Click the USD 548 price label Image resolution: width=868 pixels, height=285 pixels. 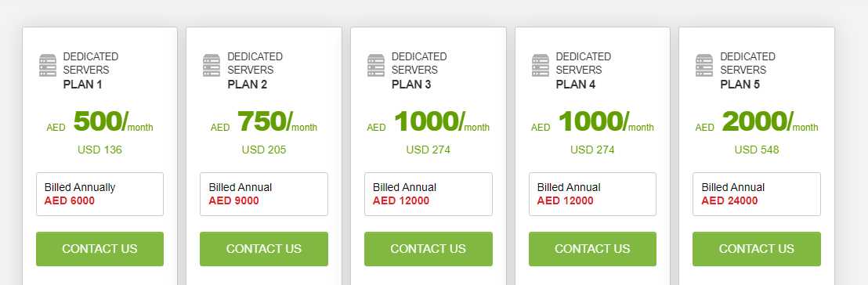pos(757,150)
